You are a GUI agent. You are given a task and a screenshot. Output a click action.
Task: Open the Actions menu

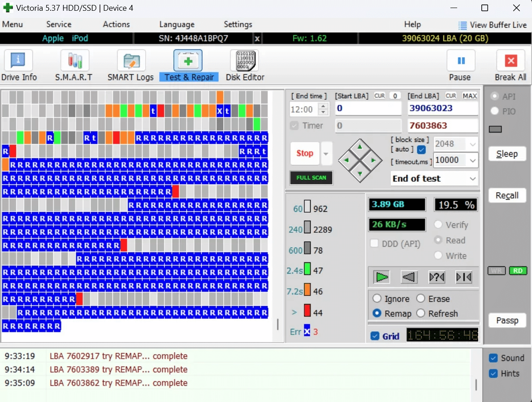(116, 25)
